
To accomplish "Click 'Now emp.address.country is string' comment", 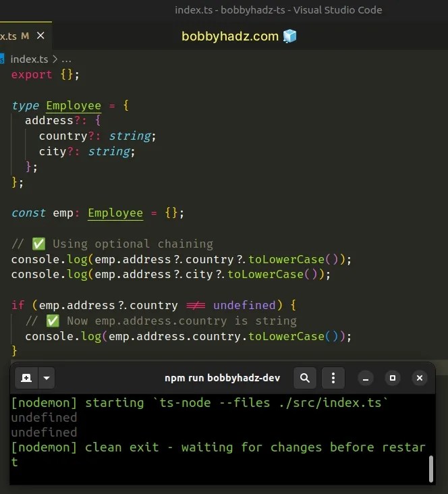I will point(161,321).
